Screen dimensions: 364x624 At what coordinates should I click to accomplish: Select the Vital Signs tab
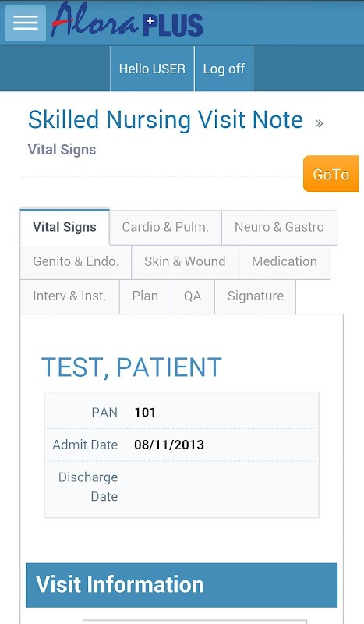pyautogui.click(x=65, y=227)
